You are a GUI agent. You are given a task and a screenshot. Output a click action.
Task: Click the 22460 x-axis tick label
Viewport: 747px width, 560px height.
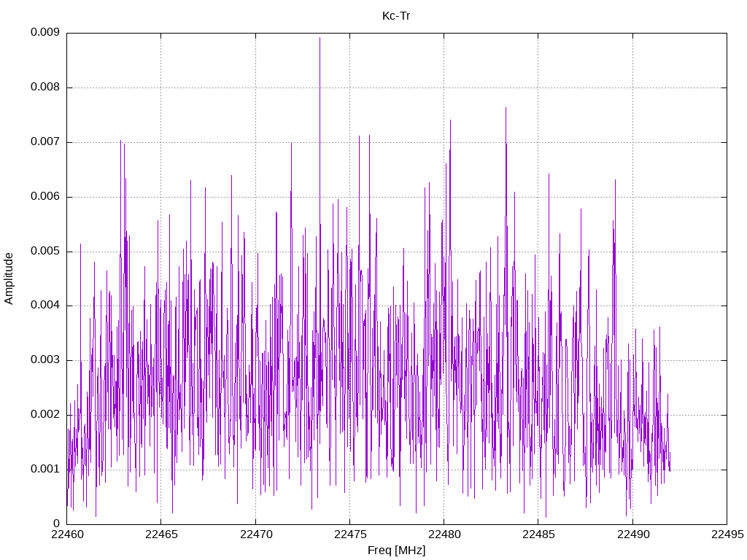click(x=67, y=534)
